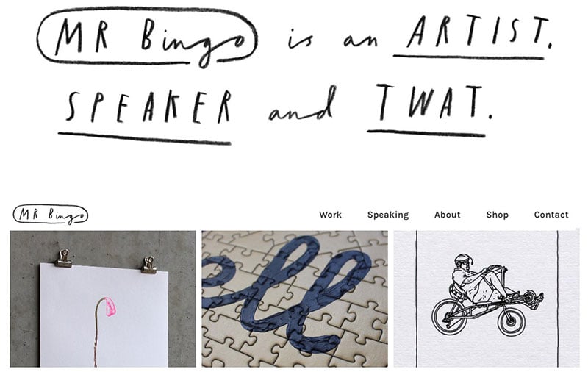
Task: Click the right metal bulldog clip
Action: 149,265
